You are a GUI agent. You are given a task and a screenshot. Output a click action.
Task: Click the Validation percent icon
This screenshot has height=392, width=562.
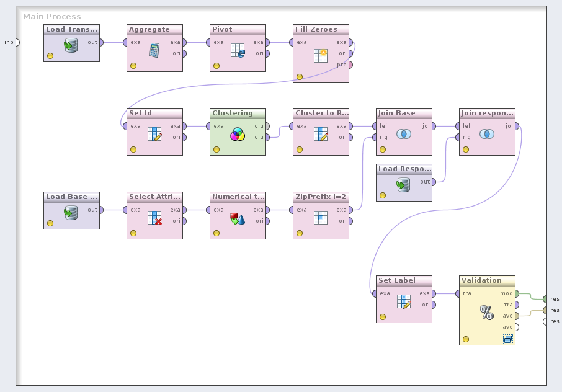tap(487, 313)
